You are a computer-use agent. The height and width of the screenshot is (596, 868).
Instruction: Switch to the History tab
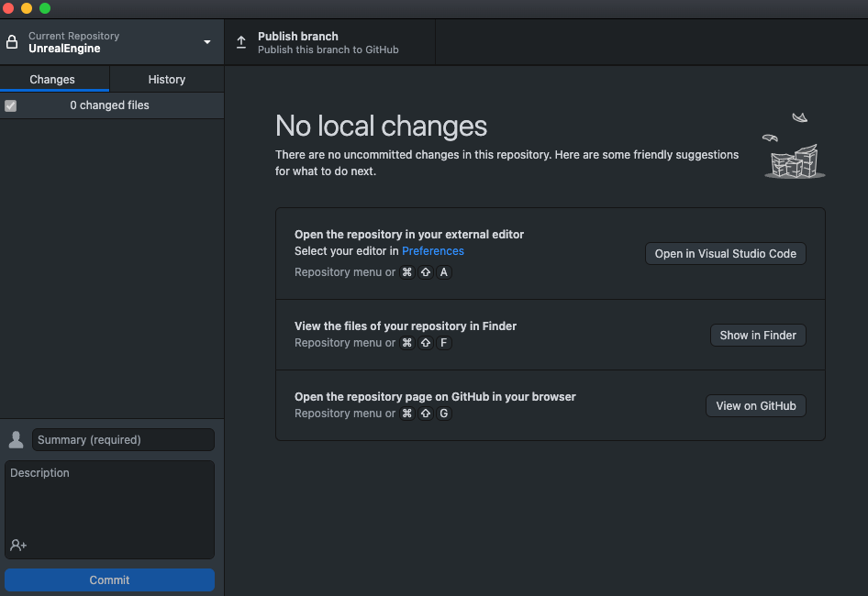(167, 79)
